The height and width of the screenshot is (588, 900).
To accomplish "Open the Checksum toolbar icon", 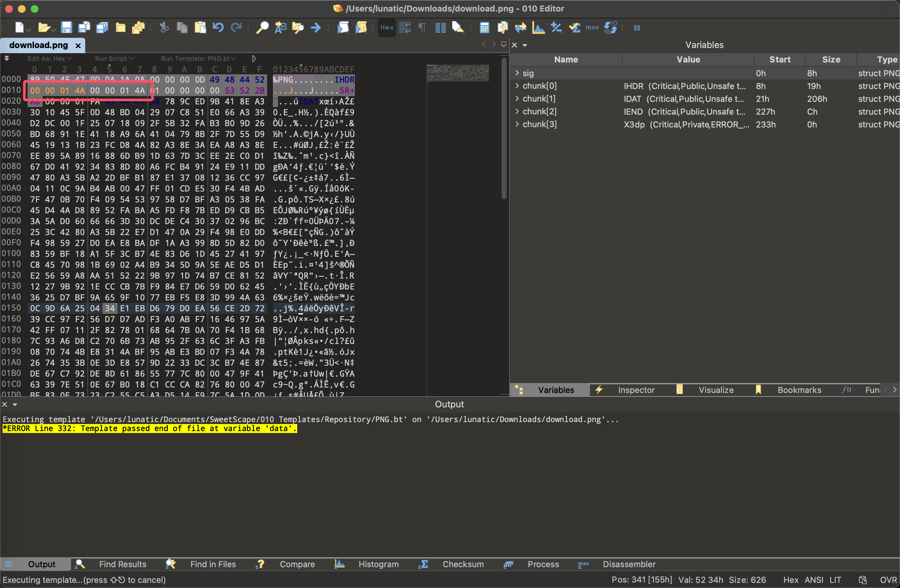I will 575,27.
